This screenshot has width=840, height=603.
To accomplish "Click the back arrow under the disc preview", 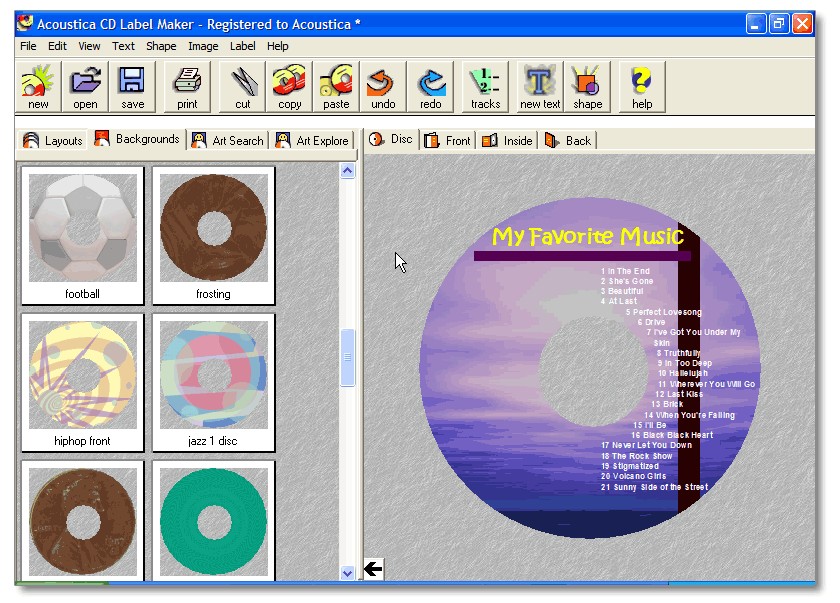I will 373,567.
